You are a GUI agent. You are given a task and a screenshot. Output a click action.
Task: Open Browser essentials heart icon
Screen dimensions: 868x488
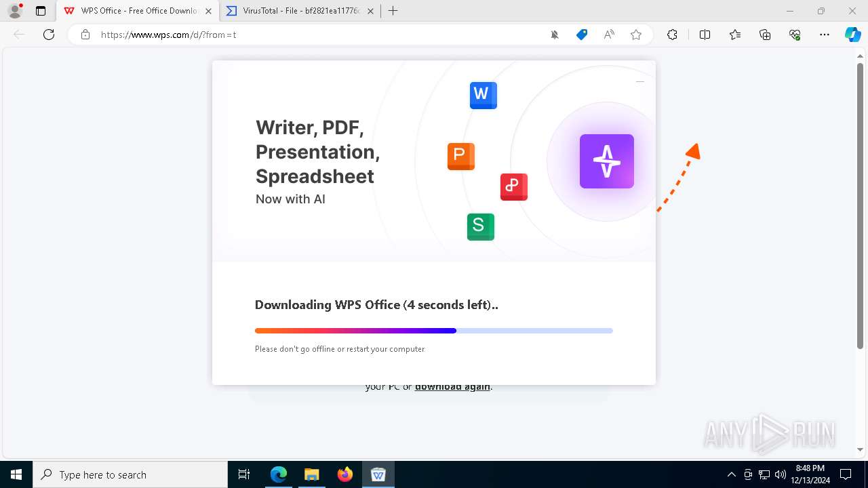click(795, 35)
